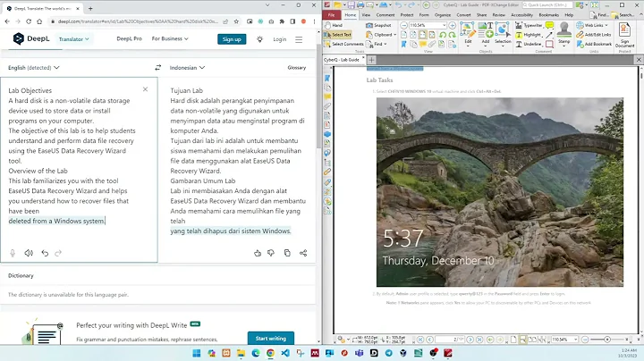Click Add Bookmark in the ribbon

pyautogui.click(x=594, y=44)
